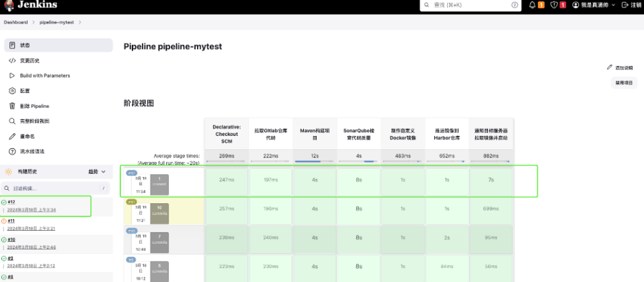The width and height of the screenshot is (644, 282).
Task: Click the 禁用项目 disable project button
Action: pyautogui.click(x=624, y=83)
